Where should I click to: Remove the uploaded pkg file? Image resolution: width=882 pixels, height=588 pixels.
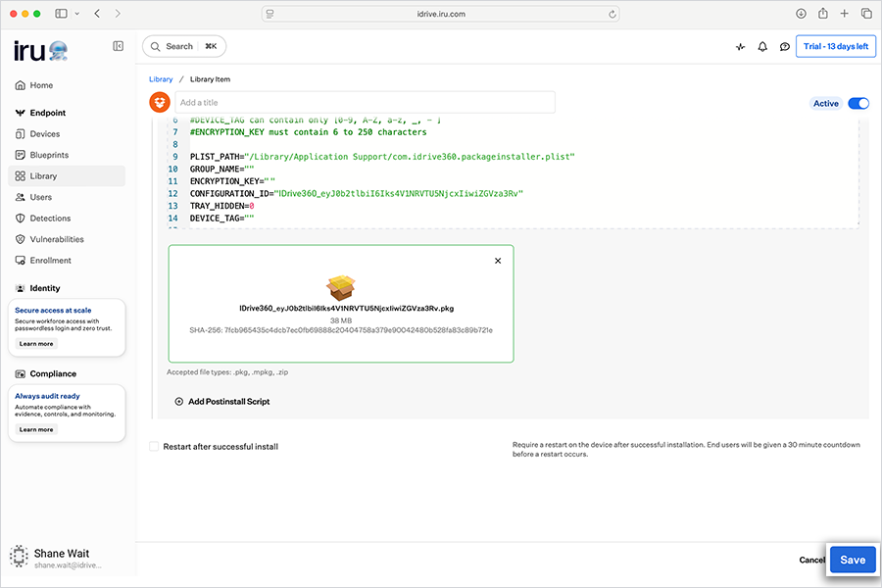coord(498,261)
